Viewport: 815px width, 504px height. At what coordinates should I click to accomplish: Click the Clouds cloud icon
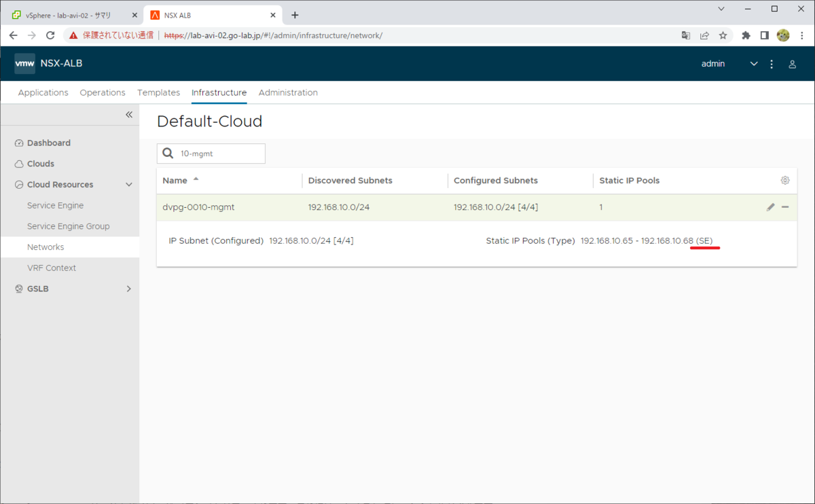click(19, 164)
